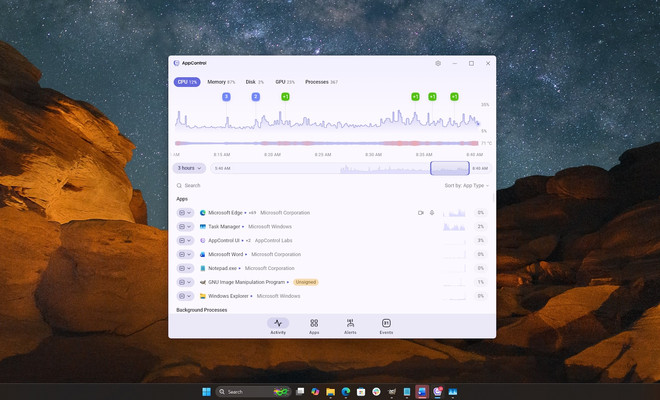This screenshot has width=660, height=400.
Task: Select the CPU 12% tab
Action: (187, 82)
